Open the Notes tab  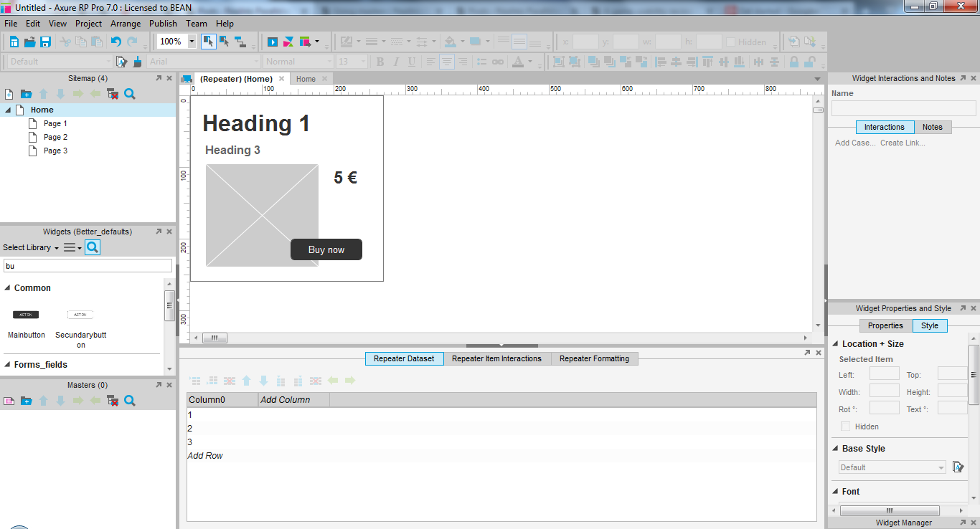tap(932, 127)
